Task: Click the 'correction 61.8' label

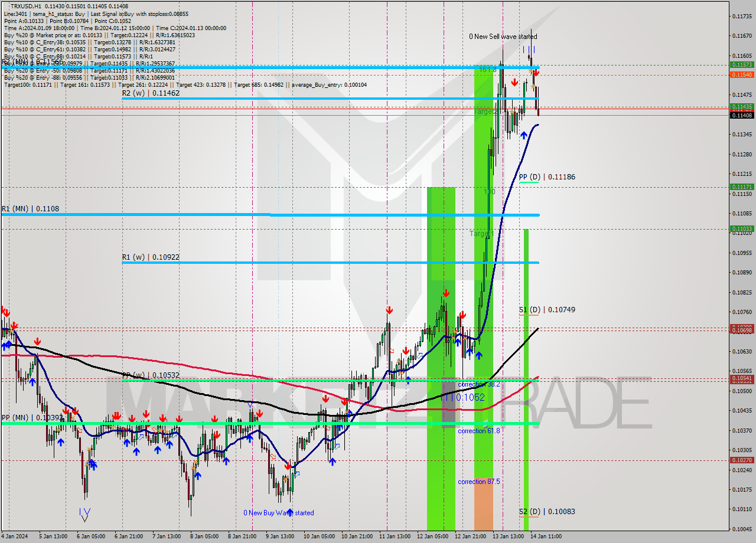Action: pyautogui.click(x=479, y=431)
